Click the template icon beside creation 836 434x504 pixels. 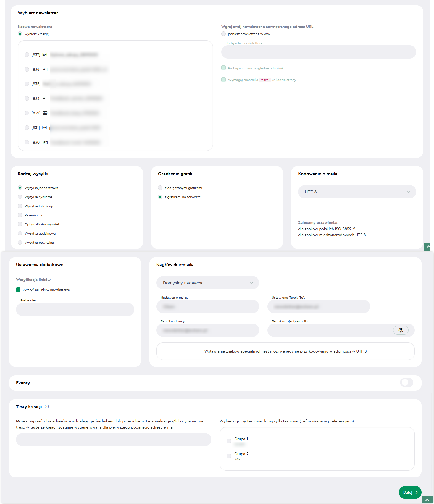[45, 69]
